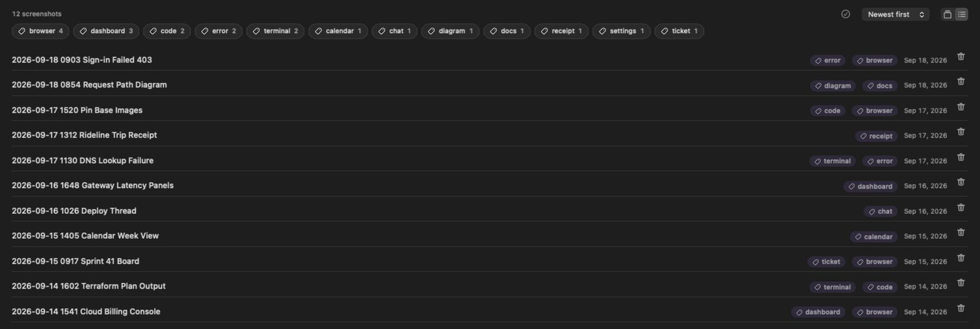Click Sep 14, 2026 date on Terraform Plan row
Image resolution: width=980 pixels, height=329 pixels.
point(925,287)
